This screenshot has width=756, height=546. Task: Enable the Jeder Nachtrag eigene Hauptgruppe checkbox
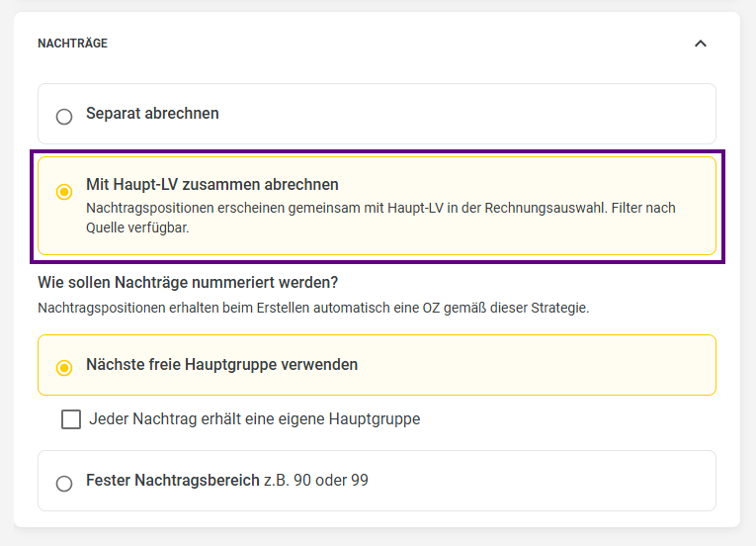[71, 419]
